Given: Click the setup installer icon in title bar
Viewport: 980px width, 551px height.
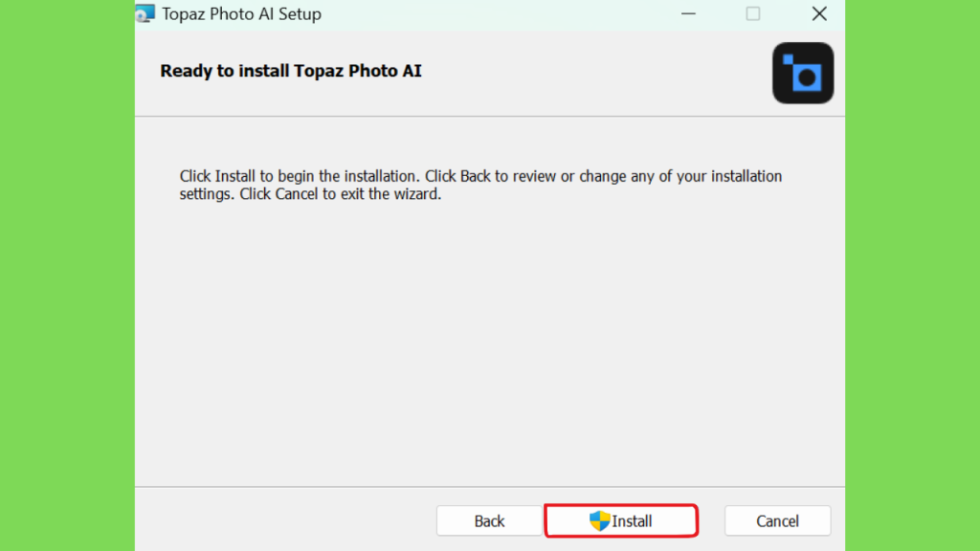Looking at the screenshot, I should coord(145,13).
